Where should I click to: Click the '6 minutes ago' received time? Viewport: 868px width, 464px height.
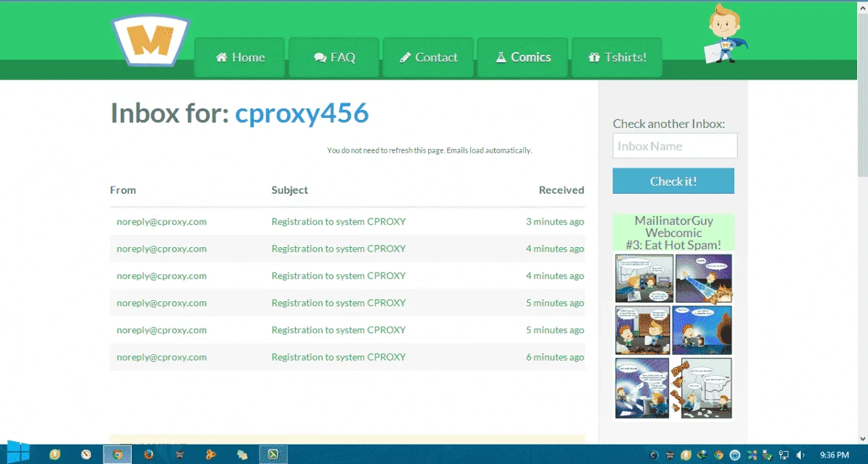555,357
